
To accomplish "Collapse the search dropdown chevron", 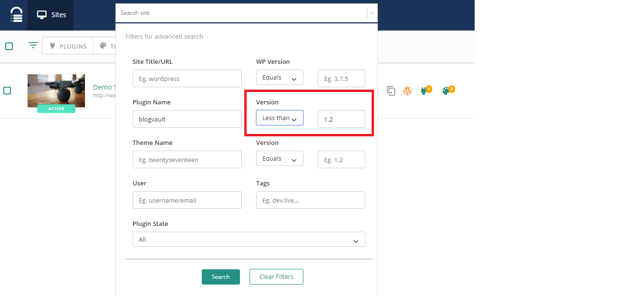I will tap(372, 13).
